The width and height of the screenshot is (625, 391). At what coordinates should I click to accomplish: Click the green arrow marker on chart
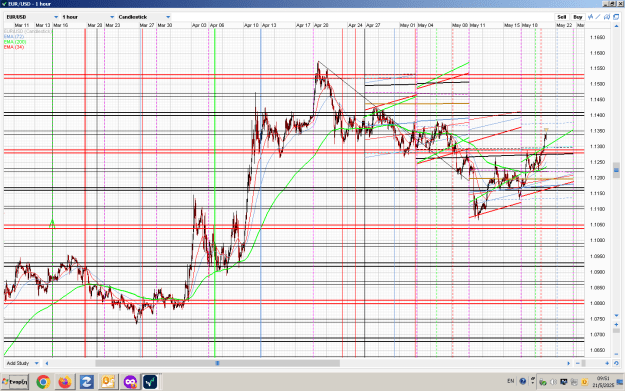coord(52,224)
